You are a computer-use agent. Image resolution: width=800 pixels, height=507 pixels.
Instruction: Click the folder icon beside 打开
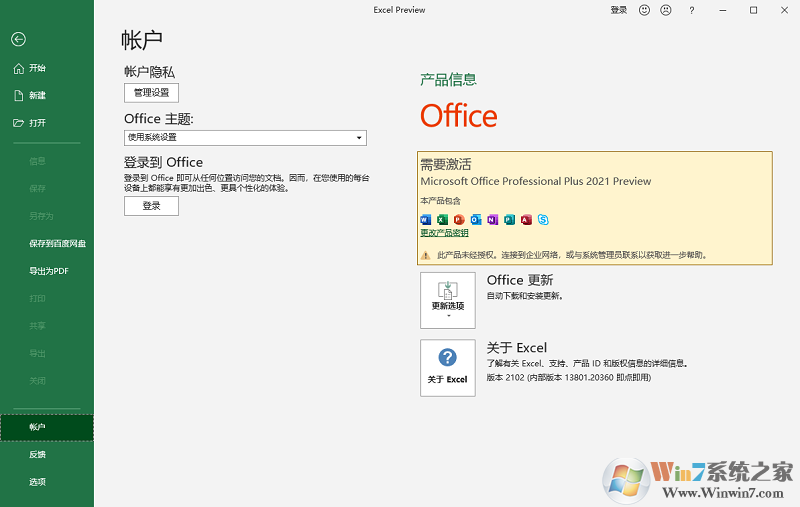pyautogui.click(x=19, y=123)
